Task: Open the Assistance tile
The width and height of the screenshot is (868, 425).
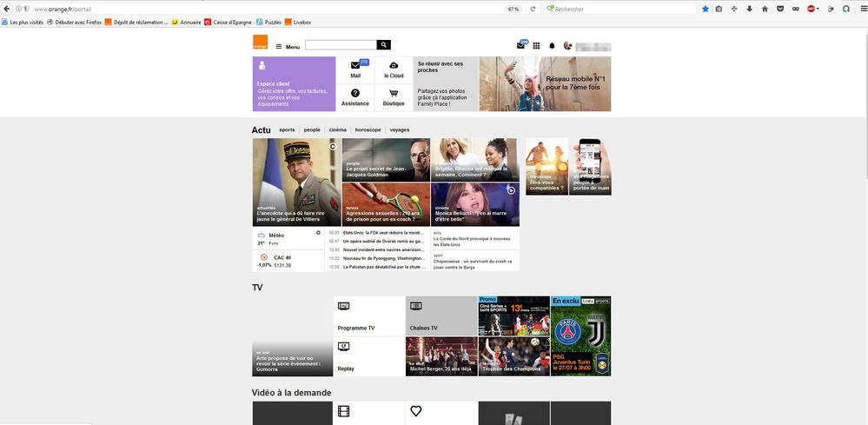Action: [x=355, y=98]
